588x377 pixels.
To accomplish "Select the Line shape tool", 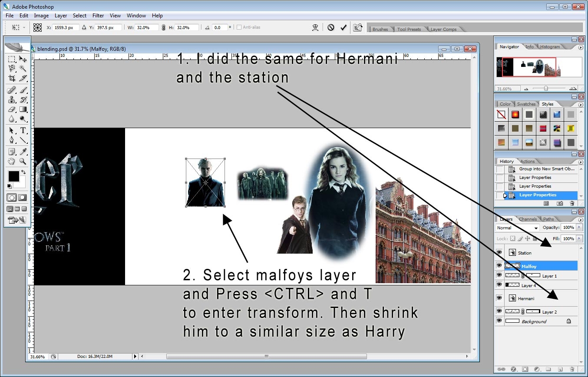I will tap(23, 140).
